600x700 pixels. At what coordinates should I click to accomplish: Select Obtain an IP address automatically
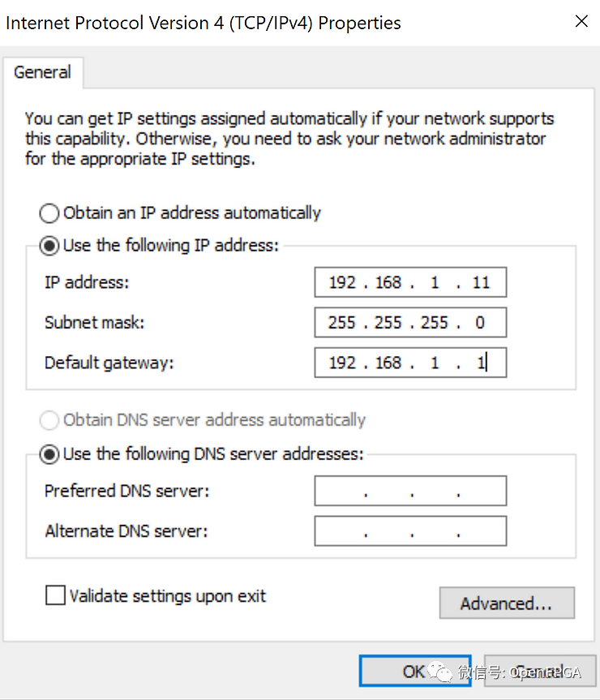coord(49,213)
